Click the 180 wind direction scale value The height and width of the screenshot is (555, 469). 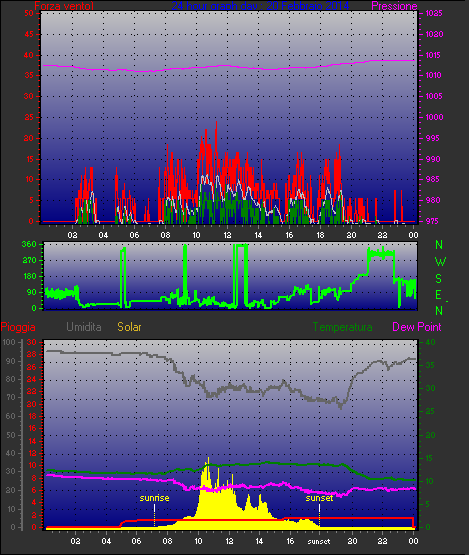(x=30, y=276)
